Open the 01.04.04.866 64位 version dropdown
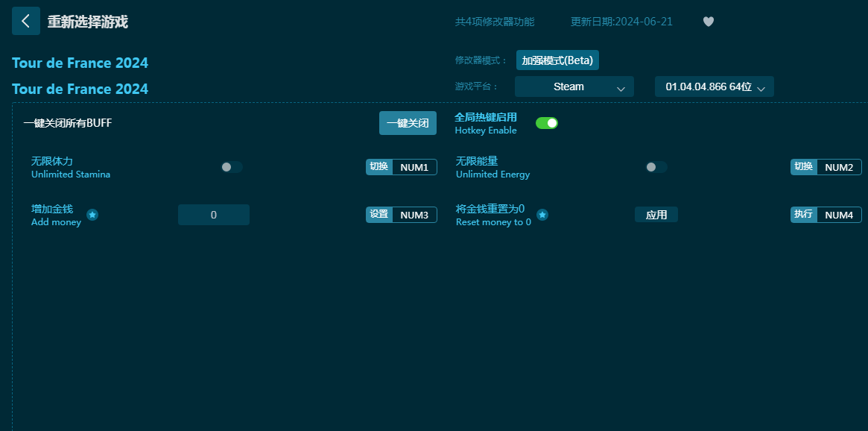Screen dimensions: 868x431 (x=714, y=86)
